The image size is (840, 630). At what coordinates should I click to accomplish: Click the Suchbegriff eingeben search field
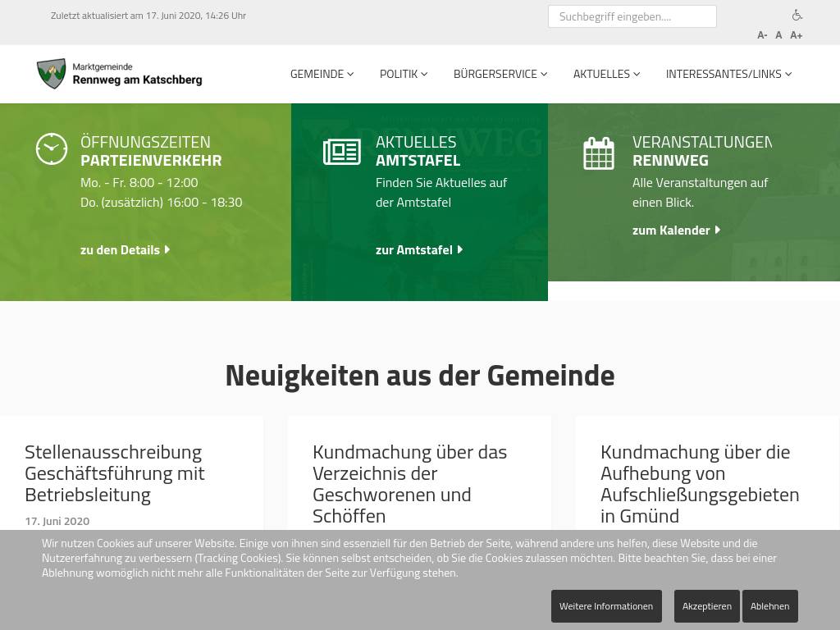632,16
